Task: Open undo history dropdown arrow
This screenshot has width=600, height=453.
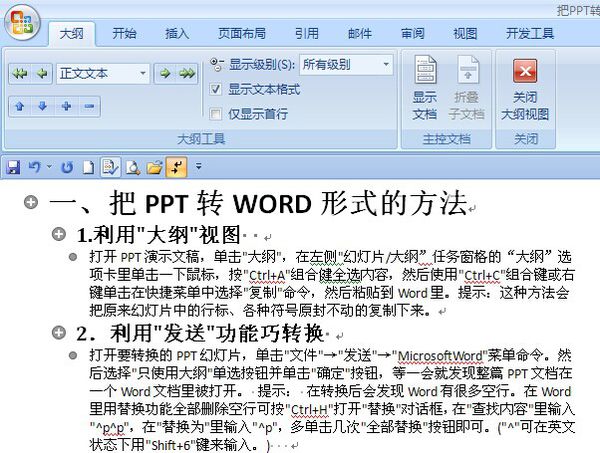Action: (x=49, y=166)
